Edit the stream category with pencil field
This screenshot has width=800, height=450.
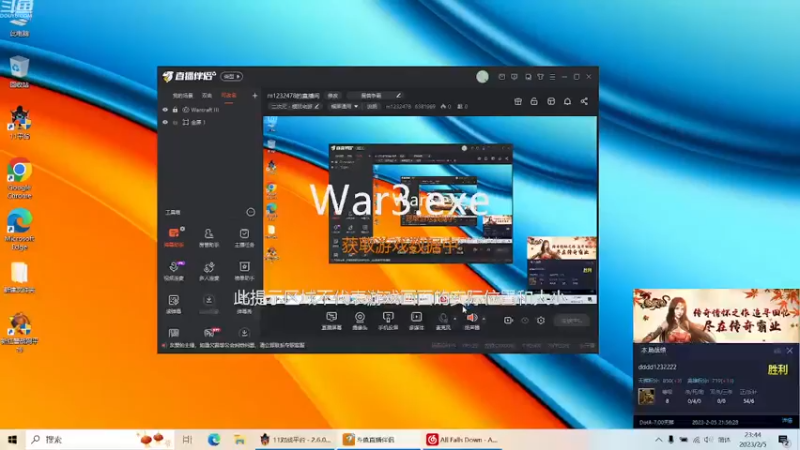(295, 107)
